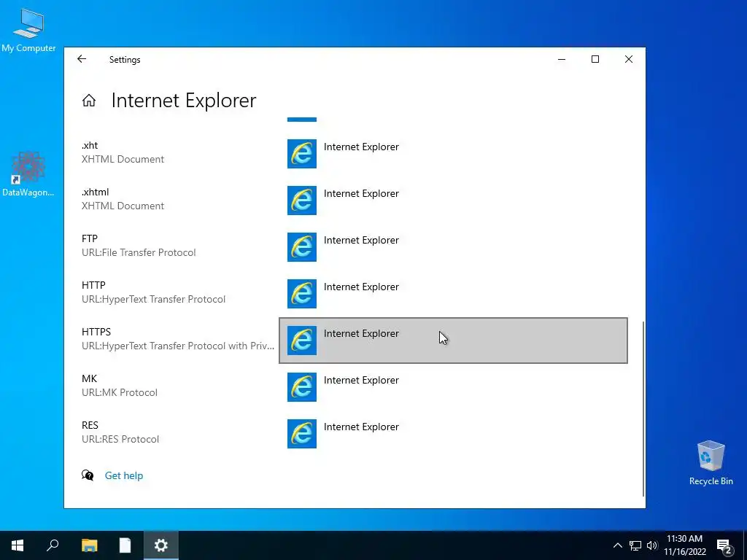Maximize the Settings window
This screenshot has height=560, width=747.
[x=595, y=59]
